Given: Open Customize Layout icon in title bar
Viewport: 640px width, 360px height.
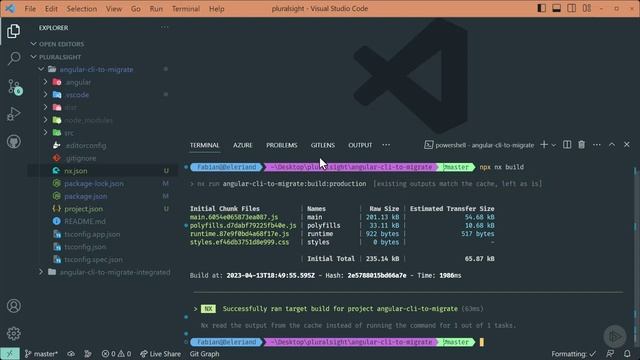Looking at the screenshot, I should point(587,8).
